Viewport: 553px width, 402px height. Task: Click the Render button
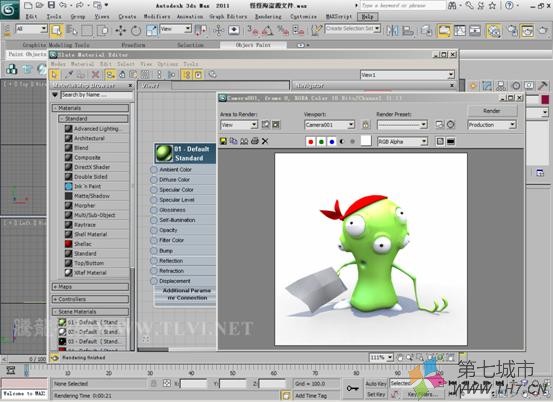point(492,111)
